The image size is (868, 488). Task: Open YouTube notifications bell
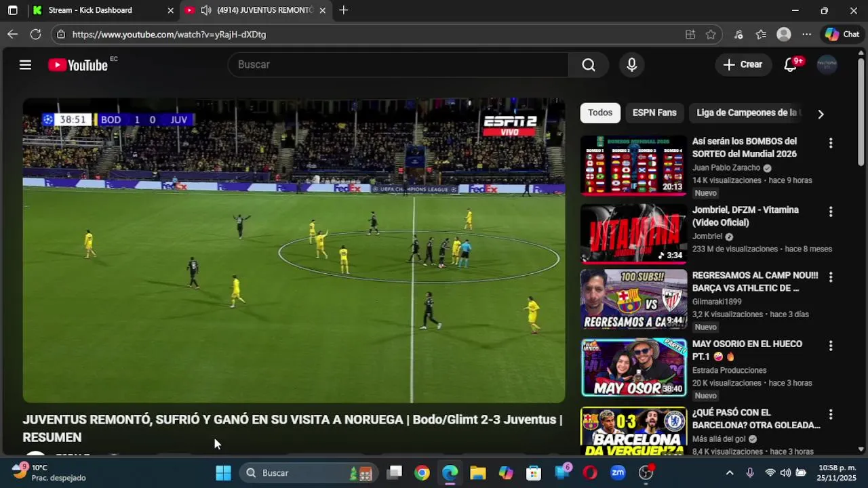coord(791,64)
